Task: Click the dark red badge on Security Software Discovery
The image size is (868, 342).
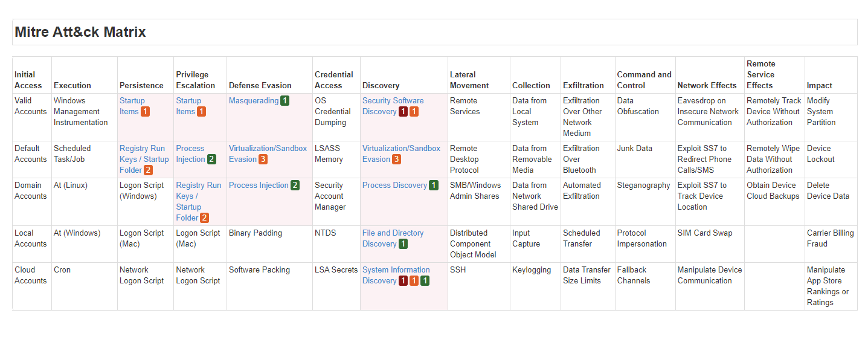Action: (x=403, y=112)
